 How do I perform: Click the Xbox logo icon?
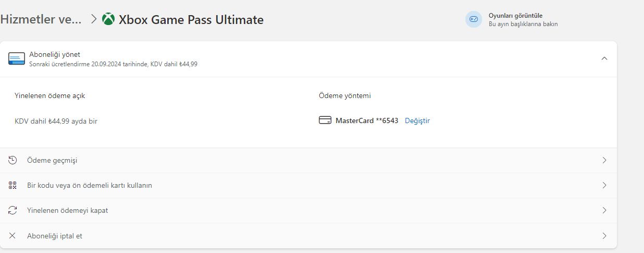pyautogui.click(x=108, y=19)
